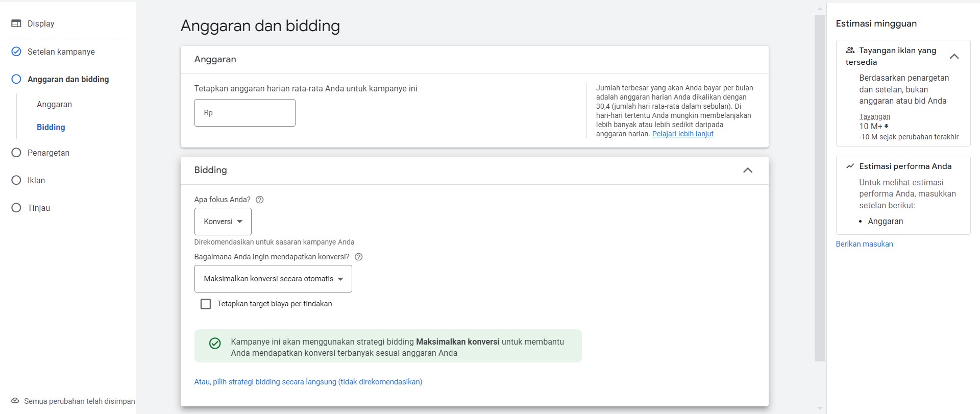Click the Display campaign type icon
Viewport: 980px width, 414px height.
[x=16, y=23]
